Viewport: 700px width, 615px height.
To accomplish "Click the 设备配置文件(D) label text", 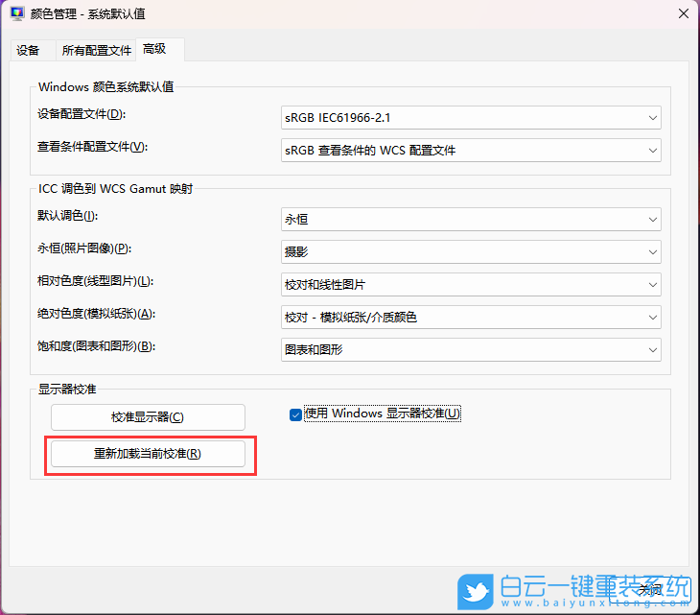I will click(x=82, y=115).
